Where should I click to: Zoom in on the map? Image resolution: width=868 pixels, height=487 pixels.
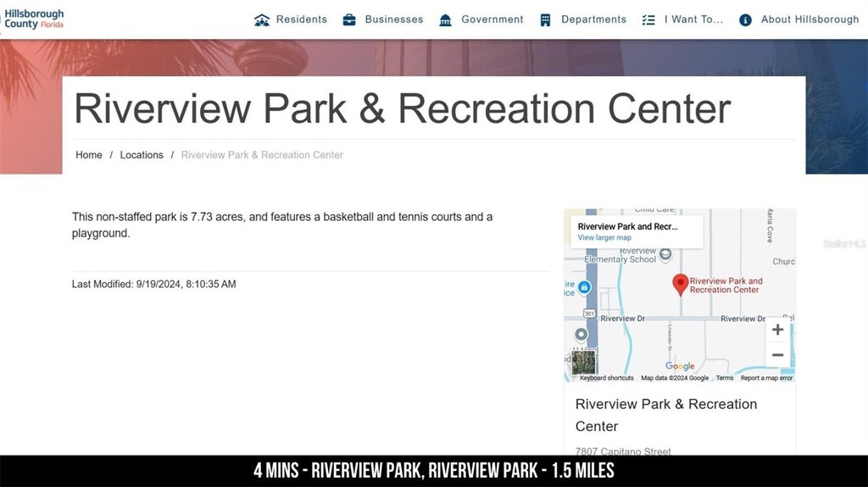[777, 329]
